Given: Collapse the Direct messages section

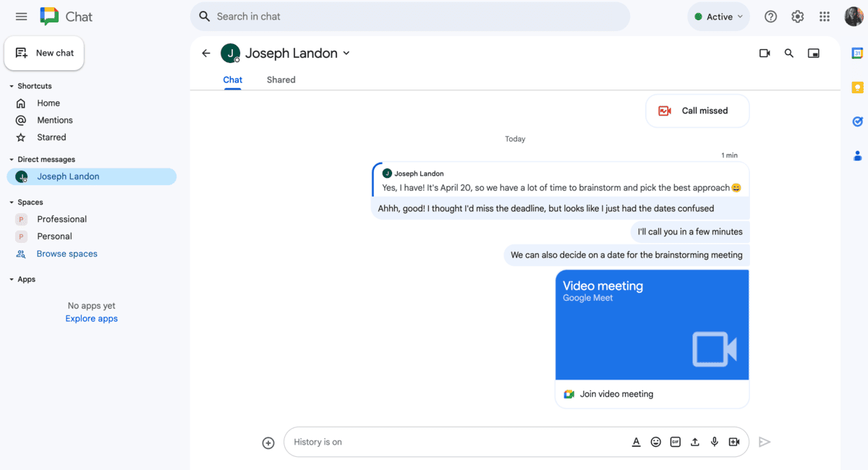Looking at the screenshot, I should click(x=12, y=159).
